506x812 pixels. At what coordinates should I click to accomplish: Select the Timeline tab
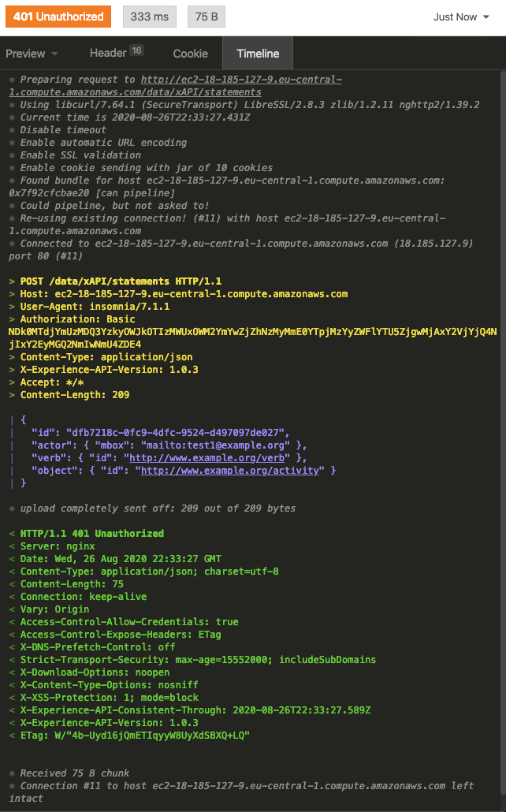coord(257,53)
